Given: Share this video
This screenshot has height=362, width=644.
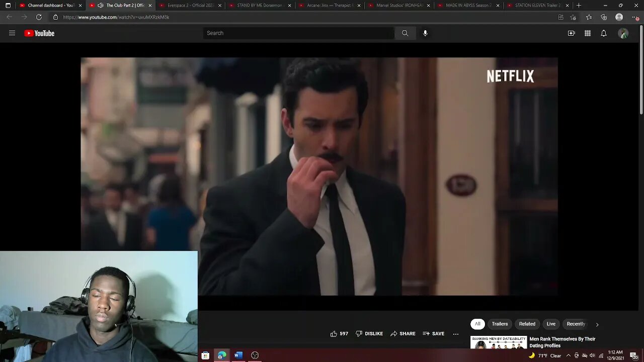Looking at the screenshot, I should pyautogui.click(x=403, y=334).
